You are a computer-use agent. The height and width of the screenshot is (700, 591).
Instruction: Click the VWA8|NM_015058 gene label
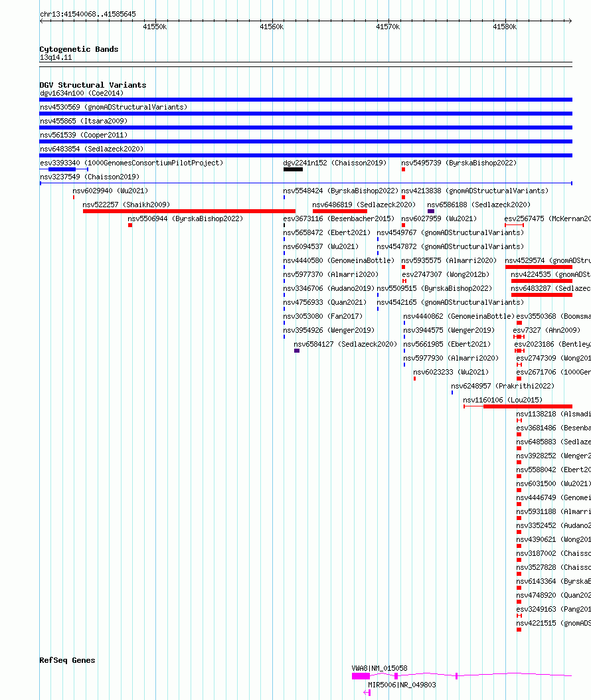pyautogui.click(x=379, y=668)
